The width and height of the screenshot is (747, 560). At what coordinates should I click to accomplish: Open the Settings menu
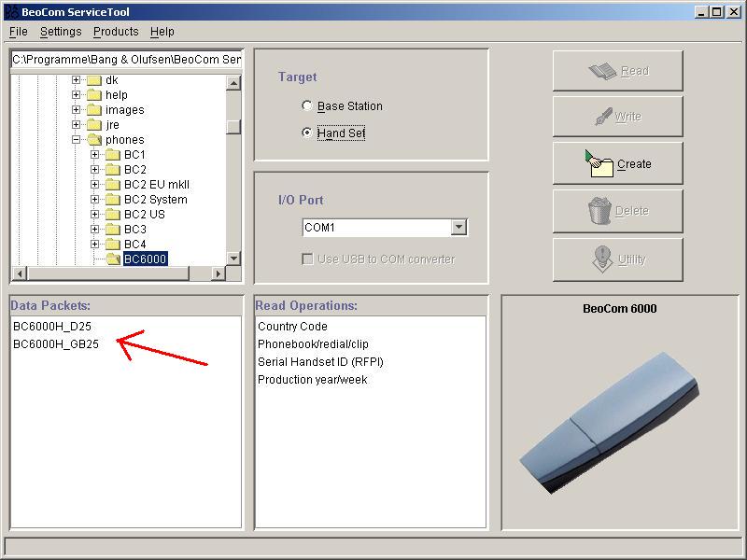click(x=61, y=32)
